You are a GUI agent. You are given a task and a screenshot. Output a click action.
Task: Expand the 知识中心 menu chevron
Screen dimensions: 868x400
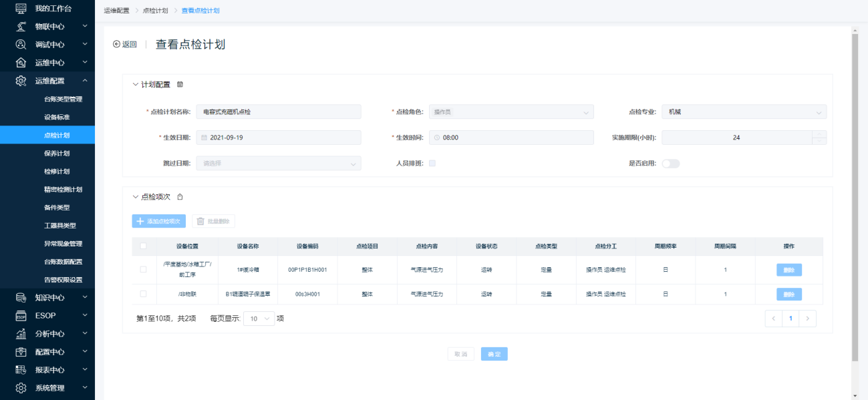coord(85,297)
